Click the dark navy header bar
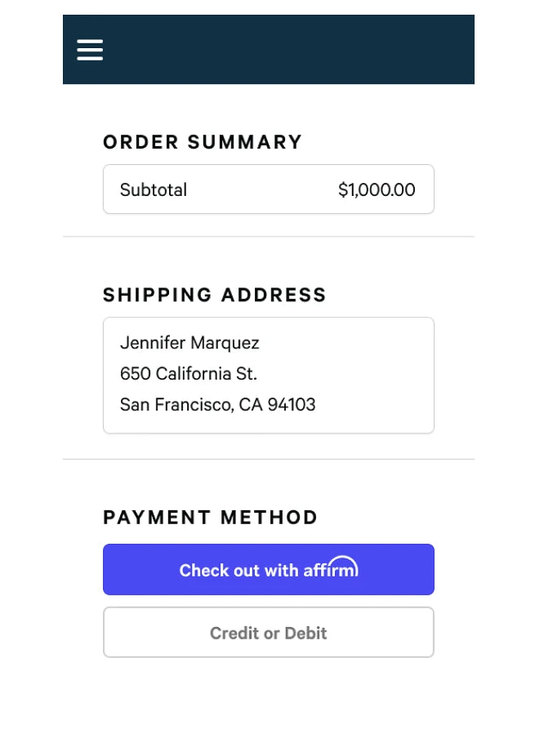 tap(286, 49)
